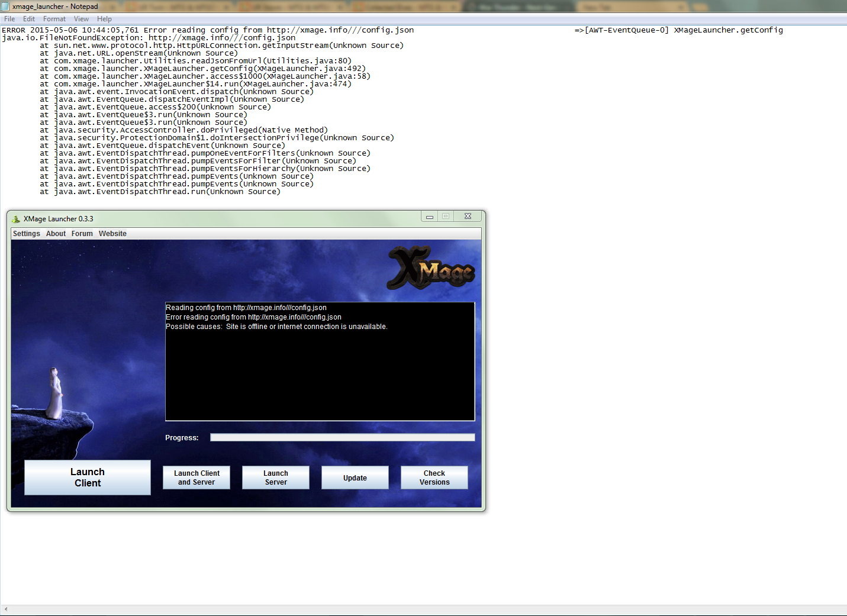Viewport: 847px width, 616px height.
Task: Open Notepad's Format menu
Action: (54, 19)
